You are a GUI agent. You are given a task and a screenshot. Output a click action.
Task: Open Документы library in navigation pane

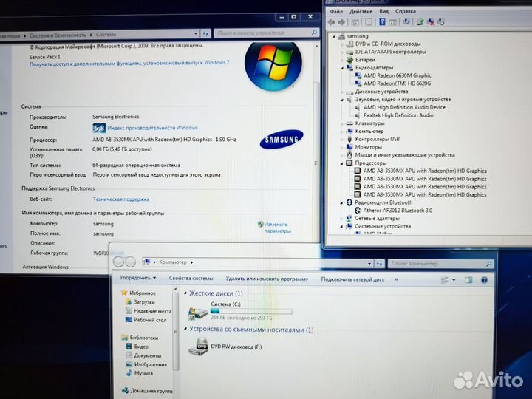pyautogui.click(x=143, y=355)
